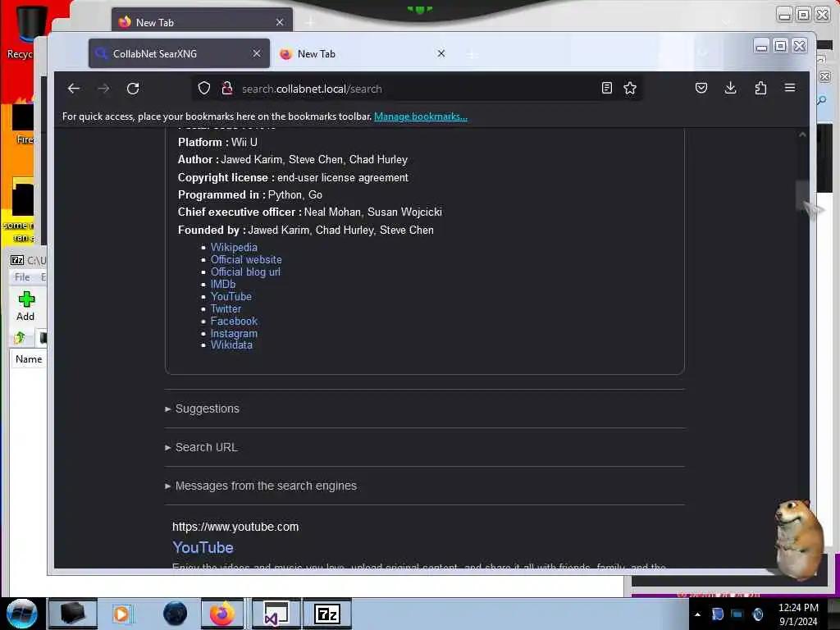The image size is (840, 630).
Task: Open the Windows Start button
Action: (22, 614)
